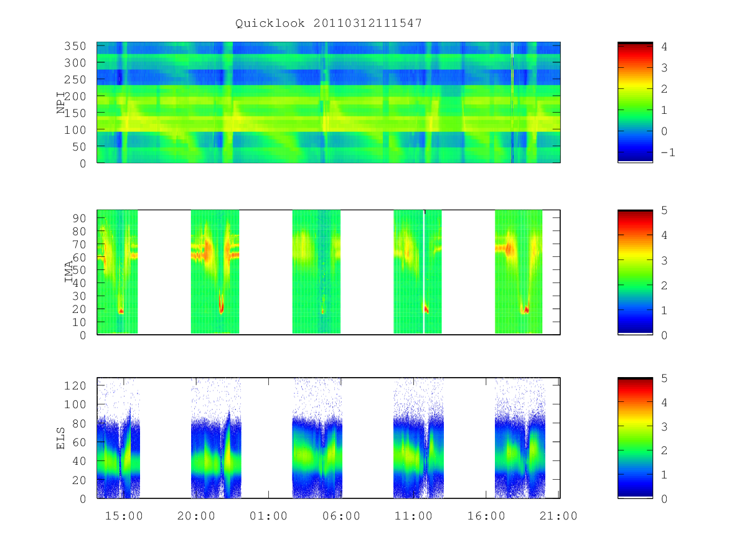Click the third ELS data segment near 06:00

[317, 438]
